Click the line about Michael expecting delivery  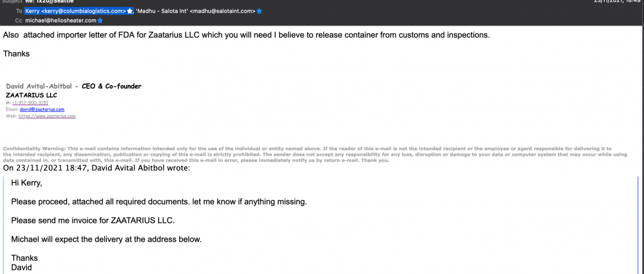click(106, 239)
